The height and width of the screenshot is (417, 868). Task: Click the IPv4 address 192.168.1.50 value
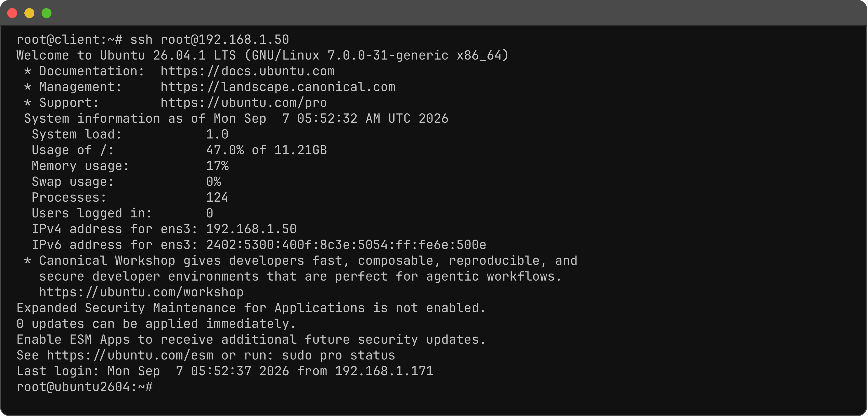251,229
